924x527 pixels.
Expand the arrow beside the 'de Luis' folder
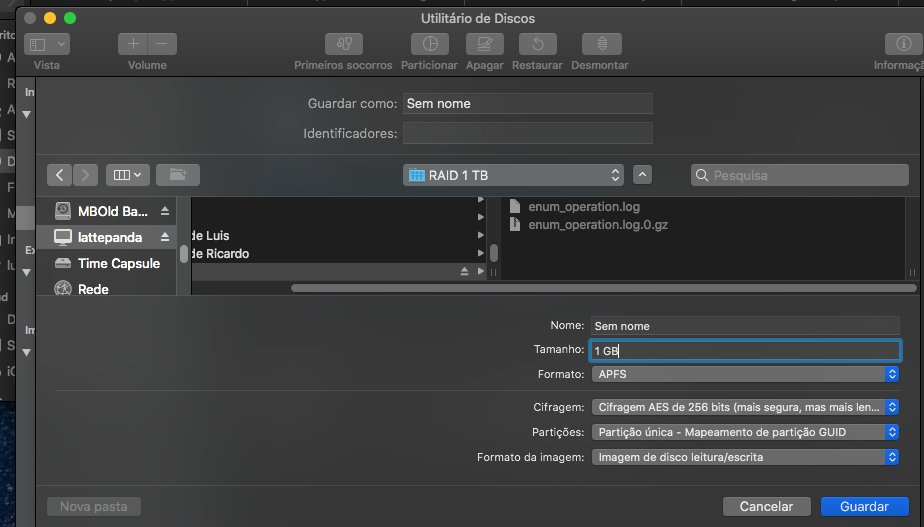[x=481, y=235]
